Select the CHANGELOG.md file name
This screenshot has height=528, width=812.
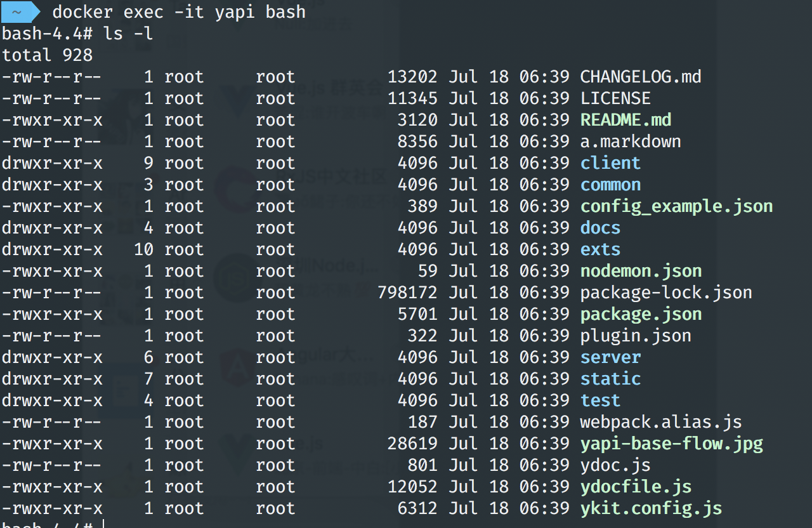point(641,77)
